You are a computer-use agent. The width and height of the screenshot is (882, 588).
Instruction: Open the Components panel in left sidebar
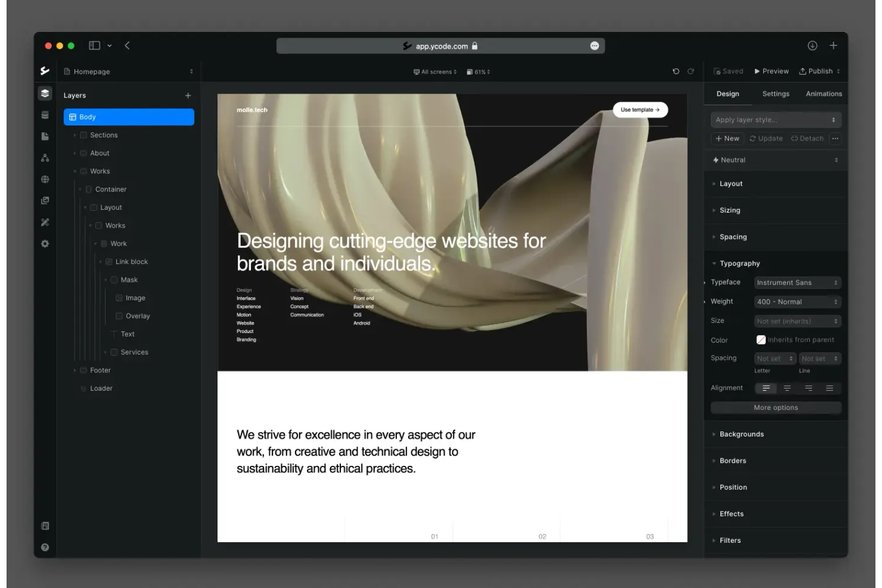point(45,157)
